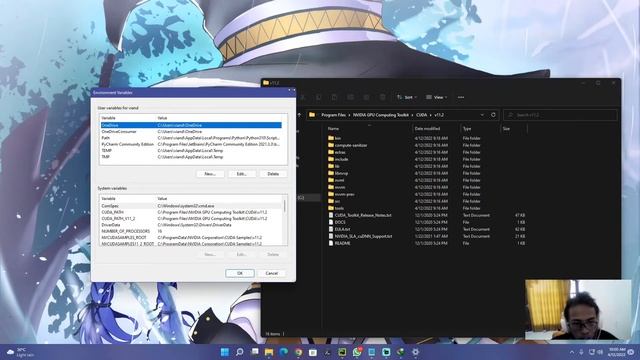This screenshot has height=360, width=640.
Task: Select the src folder icon
Action: click(331, 201)
